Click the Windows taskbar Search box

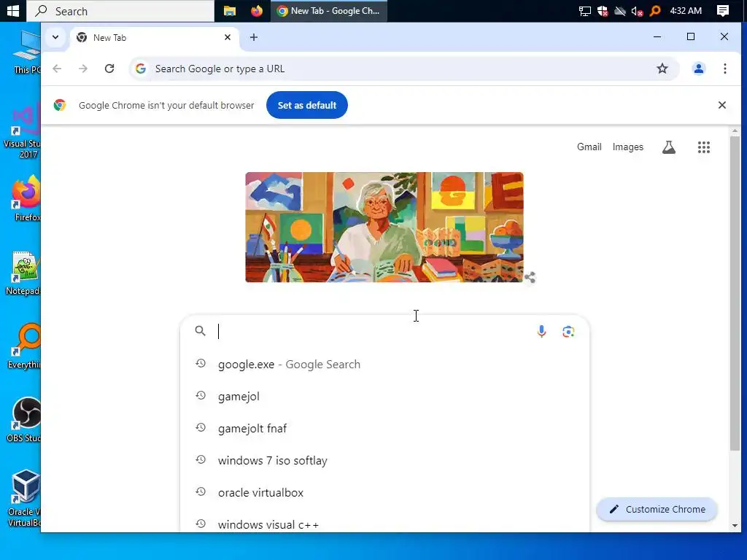coord(120,11)
